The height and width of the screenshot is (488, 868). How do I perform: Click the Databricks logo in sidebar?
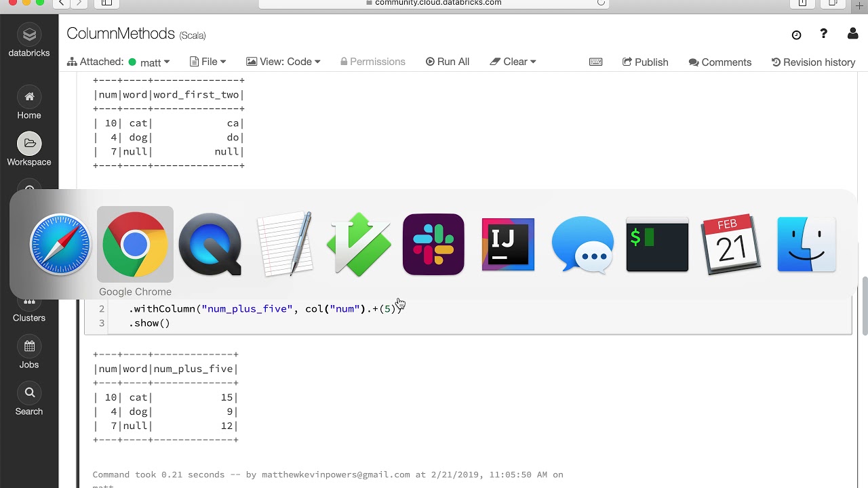[x=29, y=41]
